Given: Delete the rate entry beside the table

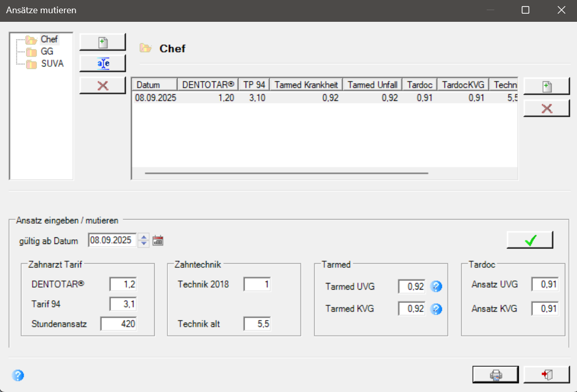Looking at the screenshot, I should pos(547,109).
